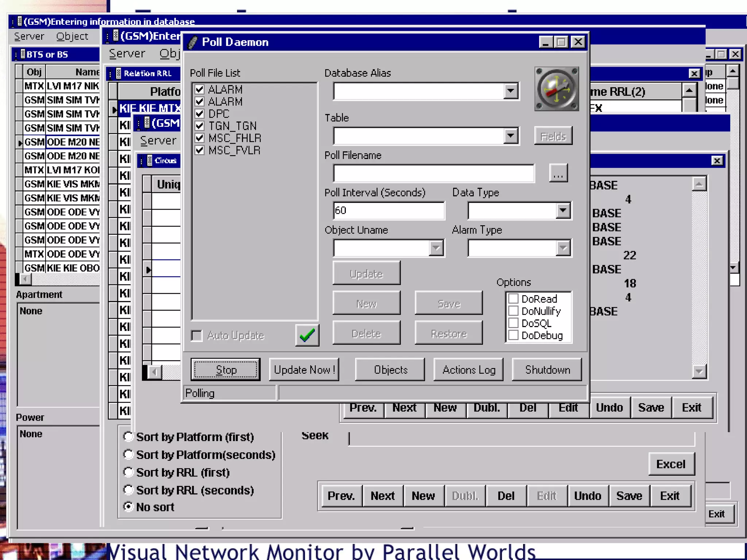Click the Stop button
This screenshot has width=747, height=560.
click(x=226, y=370)
